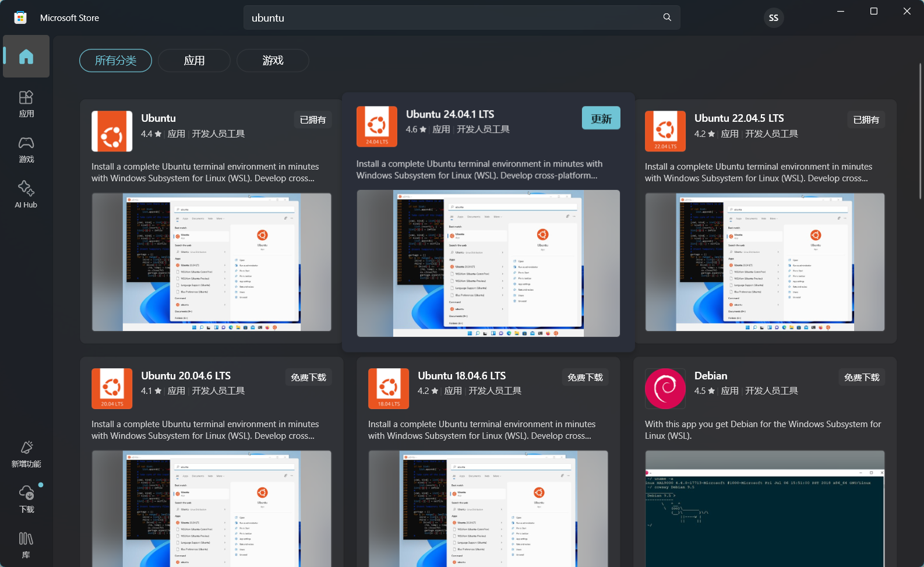Click the Home icon in sidebar

pyautogui.click(x=26, y=57)
